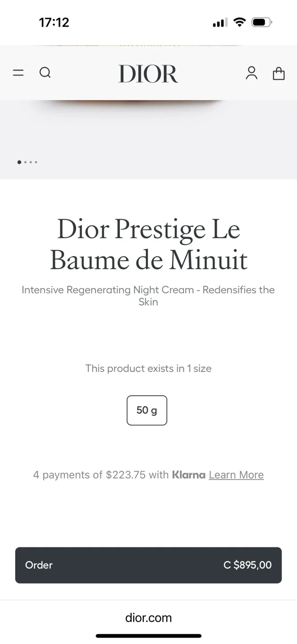Open the shopping bag icon
The width and height of the screenshot is (297, 644).
click(x=278, y=73)
